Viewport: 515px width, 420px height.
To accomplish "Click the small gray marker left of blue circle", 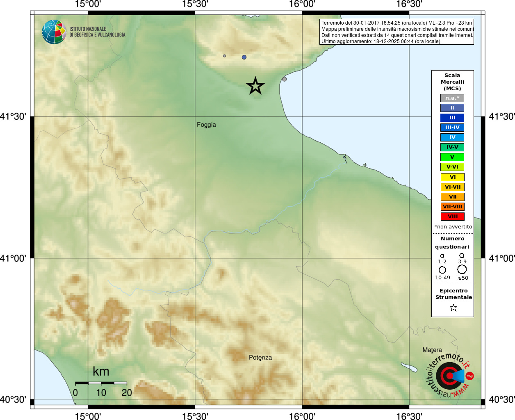I will (x=224, y=56).
